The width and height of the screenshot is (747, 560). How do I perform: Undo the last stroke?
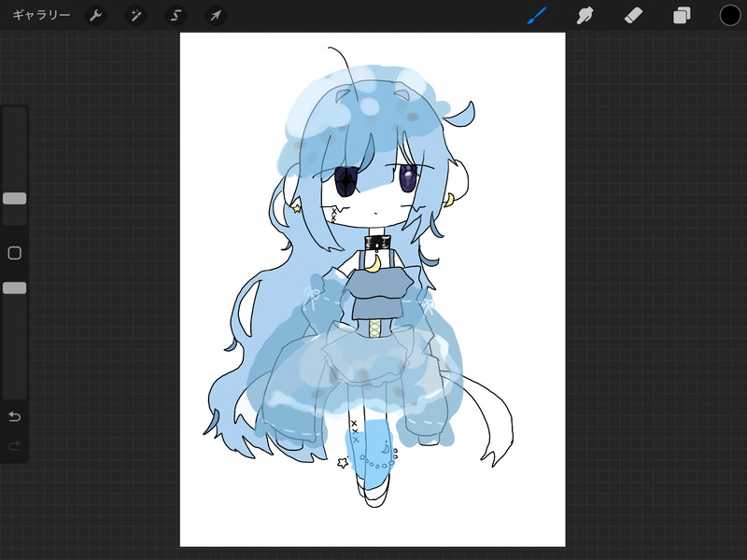point(15,416)
